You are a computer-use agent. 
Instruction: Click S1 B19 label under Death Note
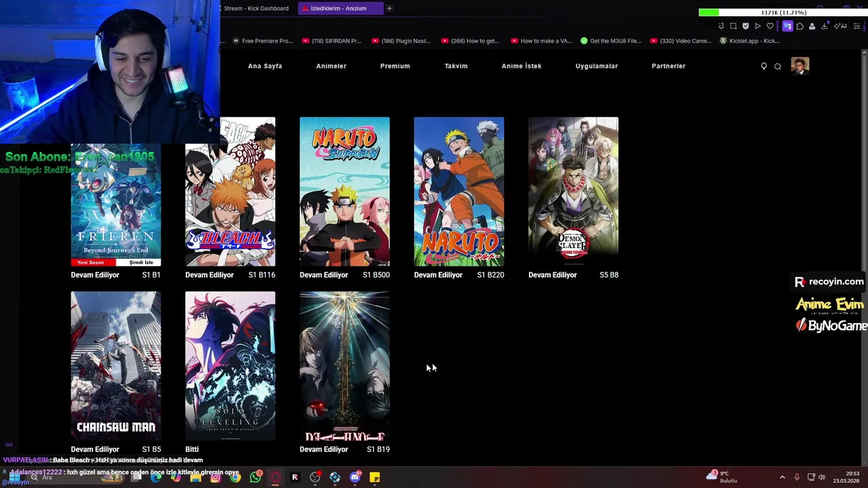(378, 449)
